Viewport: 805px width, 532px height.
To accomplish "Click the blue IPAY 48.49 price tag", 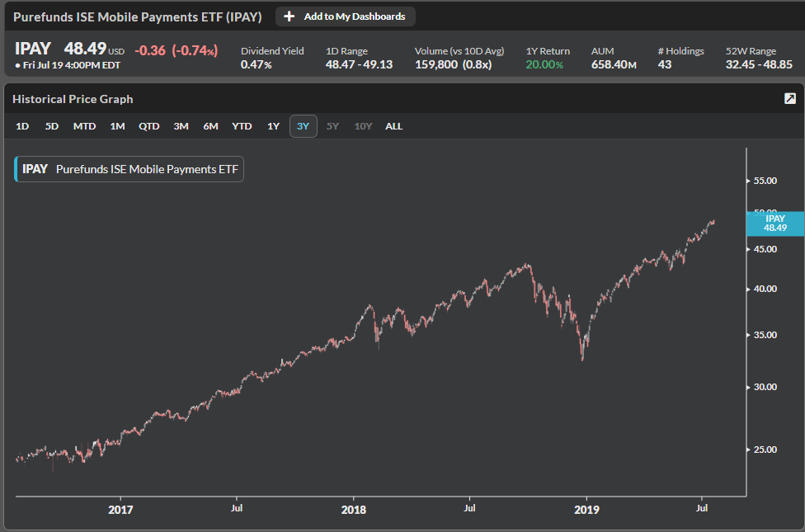I will click(x=774, y=224).
